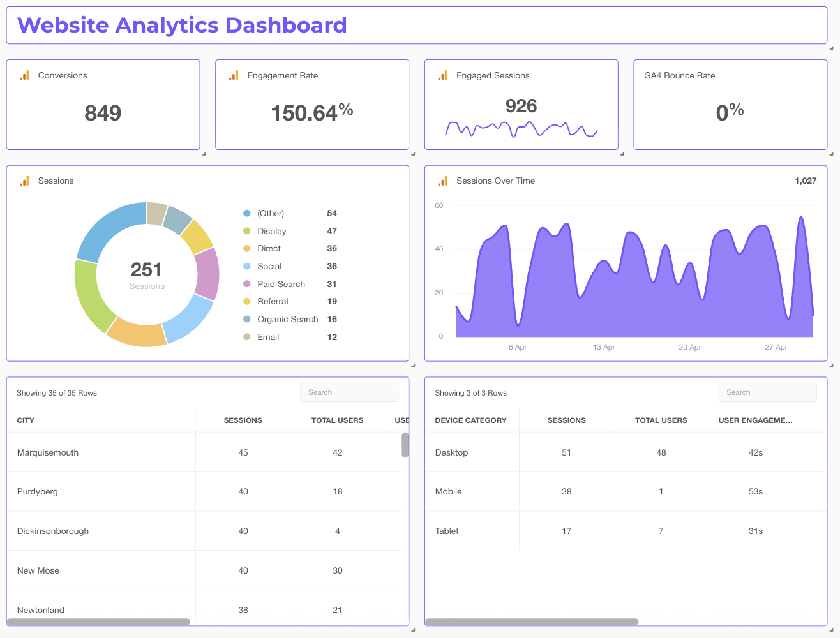This screenshot has height=638, width=840.
Task: Click the 926 Engaged Sessions value
Action: pyautogui.click(x=521, y=106)
